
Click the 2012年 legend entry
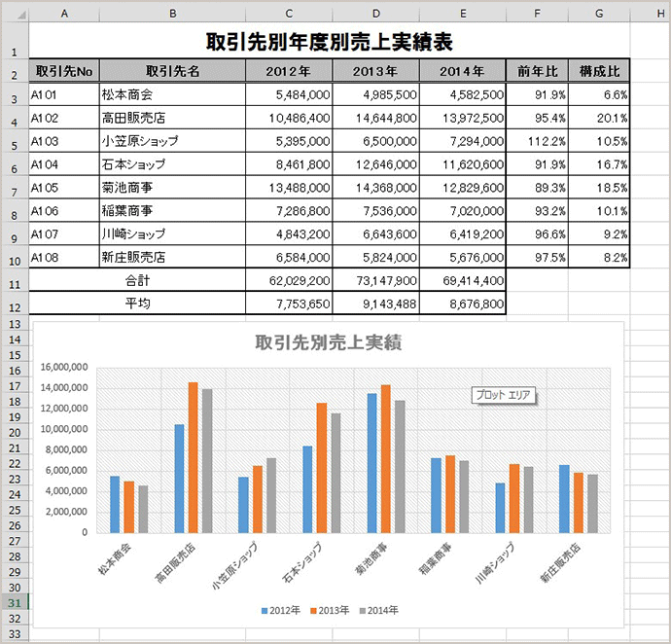click(281, 610)
